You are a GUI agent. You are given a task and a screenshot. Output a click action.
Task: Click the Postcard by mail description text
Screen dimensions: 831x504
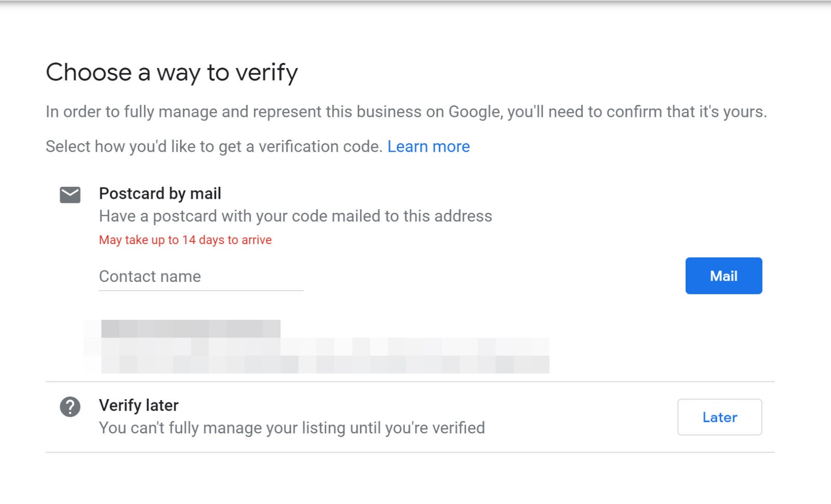(295, 216)
